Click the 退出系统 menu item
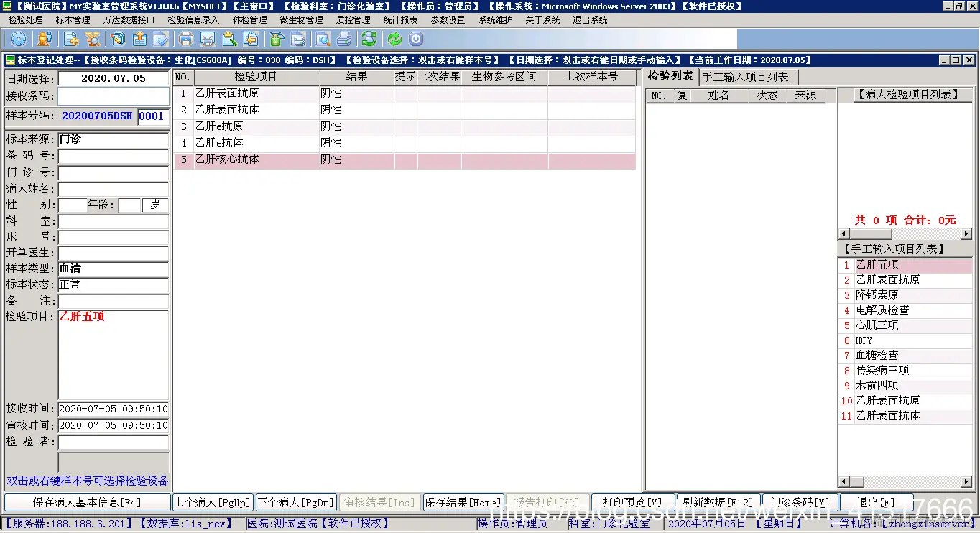 point(591,20)
